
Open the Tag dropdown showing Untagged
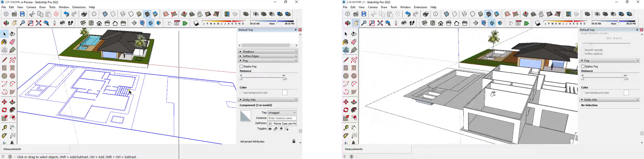pos(282,113)
